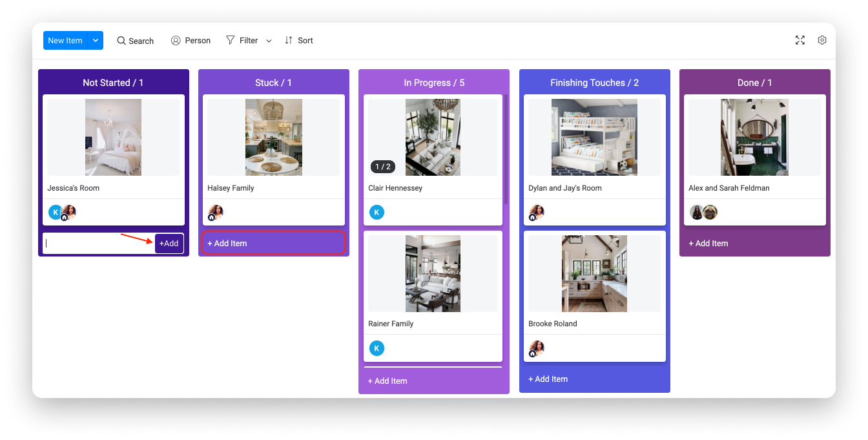Open the Brooke Roland card title
The height and width of the screenshot is (440, 868).
click(x=553, y=324)
